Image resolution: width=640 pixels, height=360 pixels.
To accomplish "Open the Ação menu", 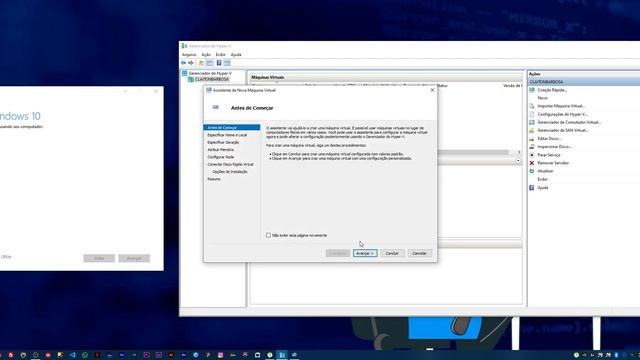I will (206, 55).
